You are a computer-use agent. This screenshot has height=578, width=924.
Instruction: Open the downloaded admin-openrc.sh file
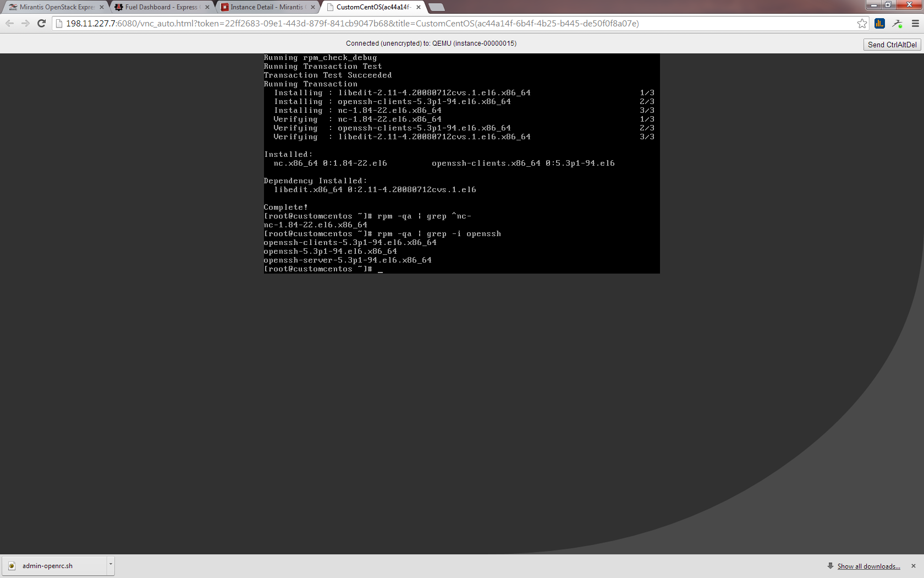tap(47, 566)
